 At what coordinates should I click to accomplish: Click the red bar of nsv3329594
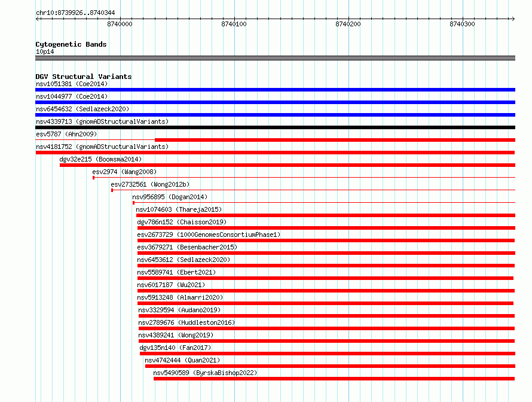tap(327, 316)
